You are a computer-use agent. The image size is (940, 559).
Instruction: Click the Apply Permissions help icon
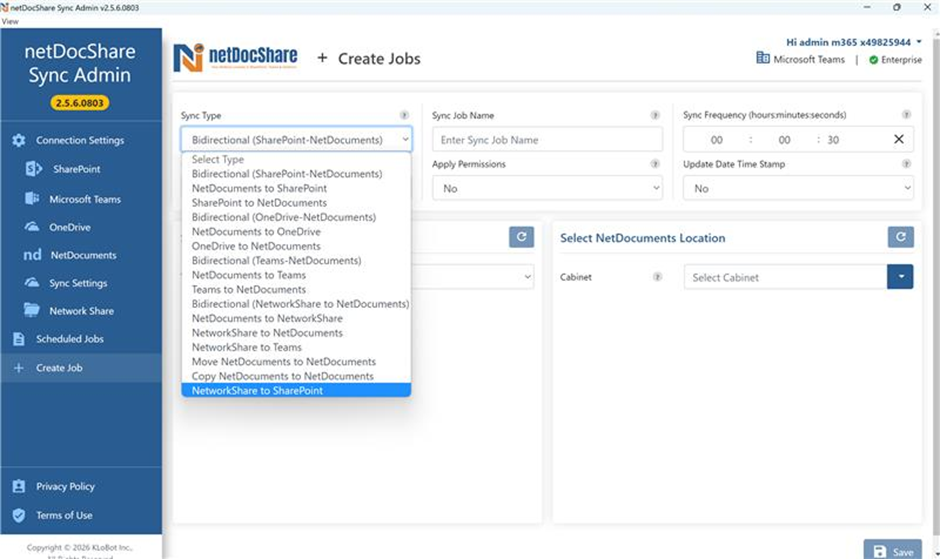pos(655,164)
